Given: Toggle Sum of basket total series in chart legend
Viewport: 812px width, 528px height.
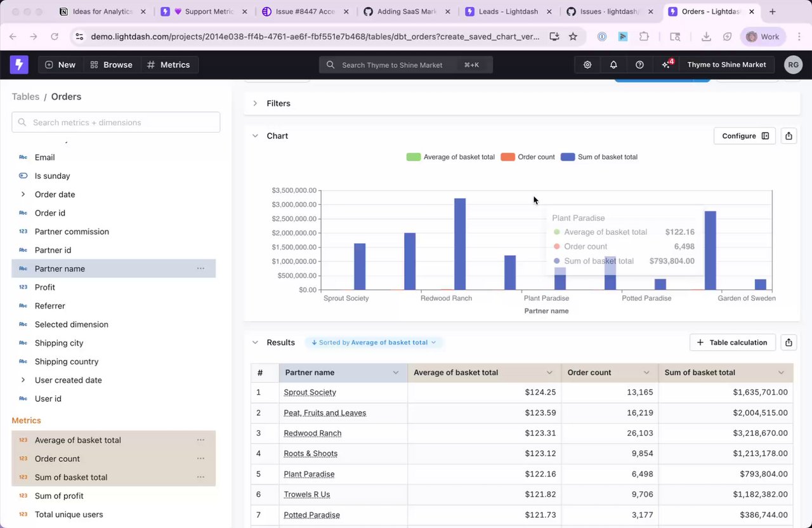Looking at the screenshot, I should (x=599, y=157).
